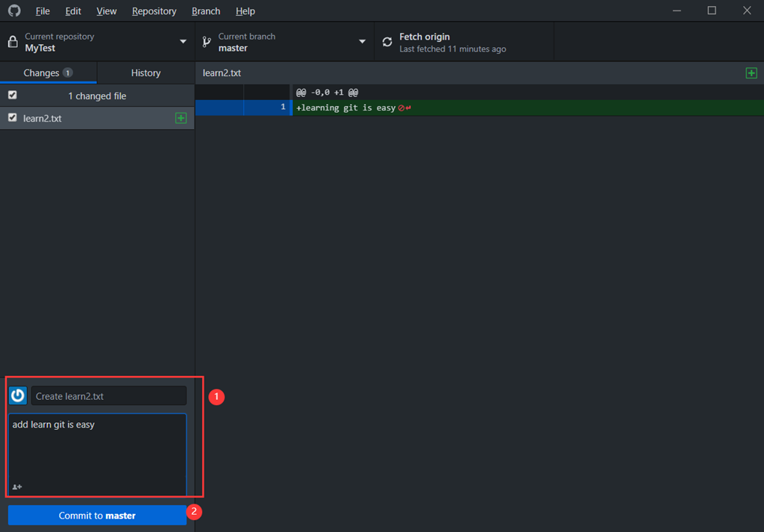Open the Branch menu

click(x=205, y=11)
